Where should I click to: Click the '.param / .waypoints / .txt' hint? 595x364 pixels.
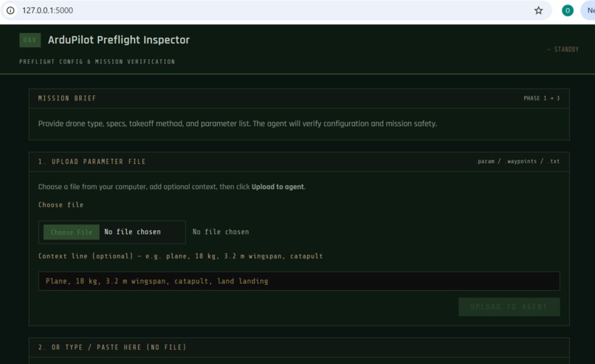tap(517, 161)
